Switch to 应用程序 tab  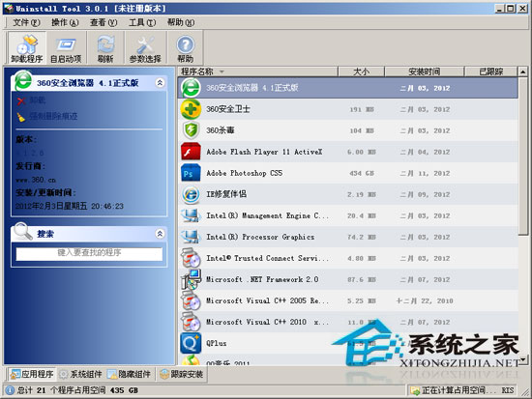pos(32,374)
